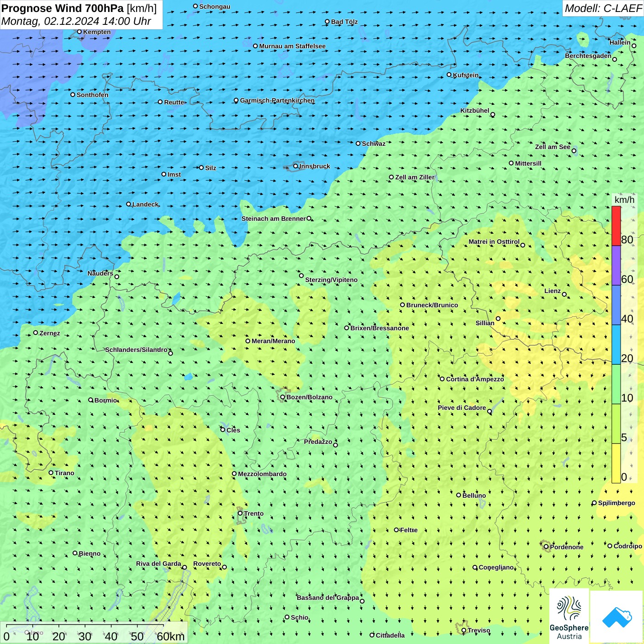This screenshot has width=644, height=644.
Task: Select the Trento city marker
Action: click(x=240, y=513)
